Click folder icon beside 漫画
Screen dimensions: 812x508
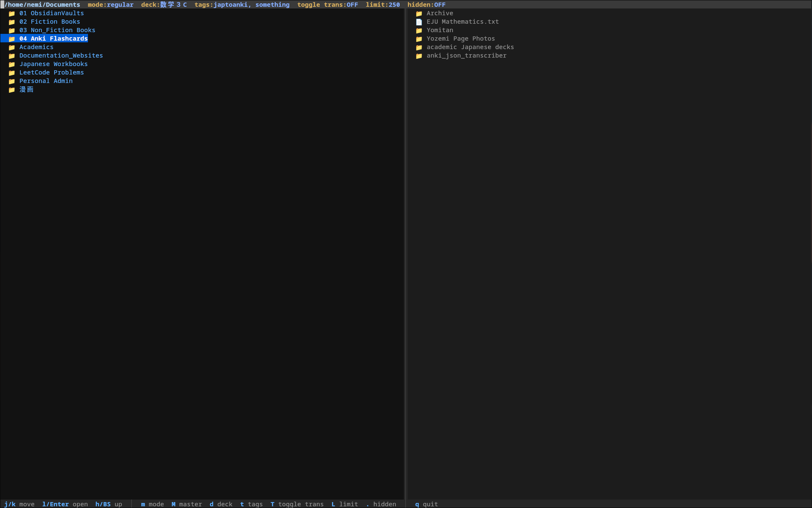click(x=12, y=90)
